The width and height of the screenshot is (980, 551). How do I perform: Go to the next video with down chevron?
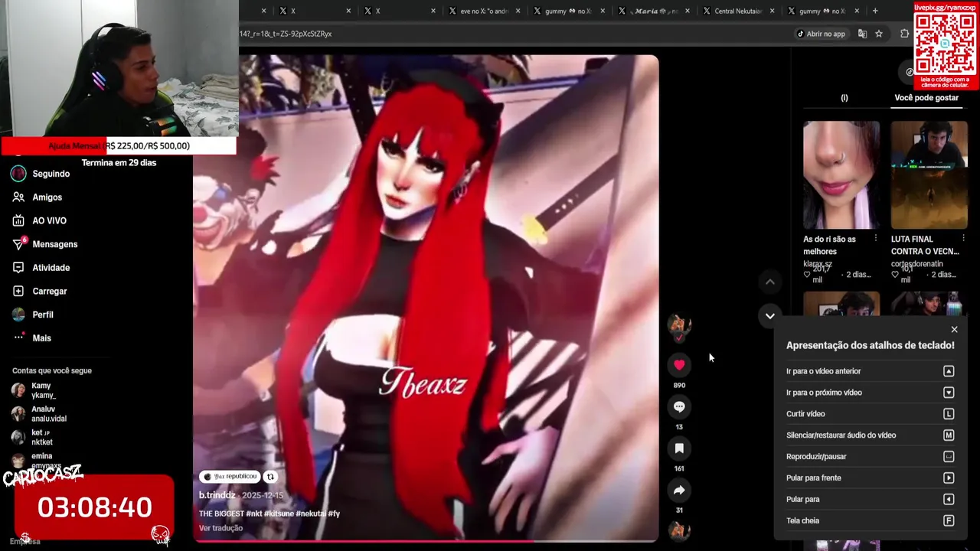point(769,315)
